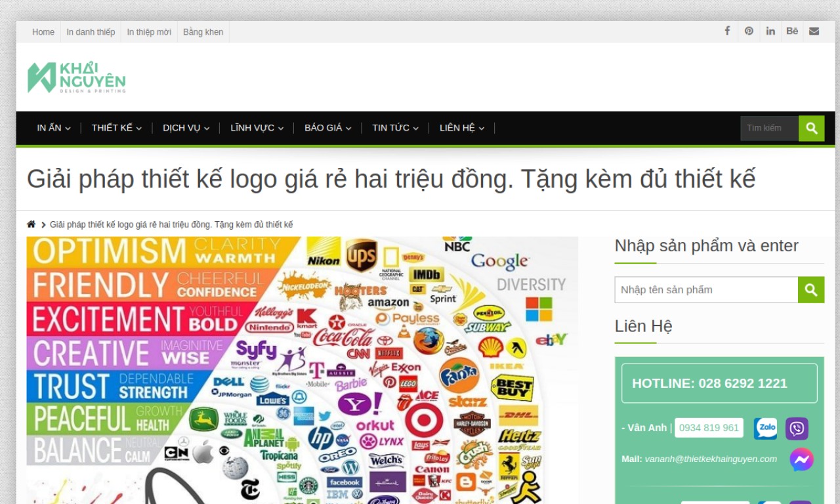Expand the THIẾT KẾ menu
The height and width of the screenshot is (504, 840).
(117, 128)
